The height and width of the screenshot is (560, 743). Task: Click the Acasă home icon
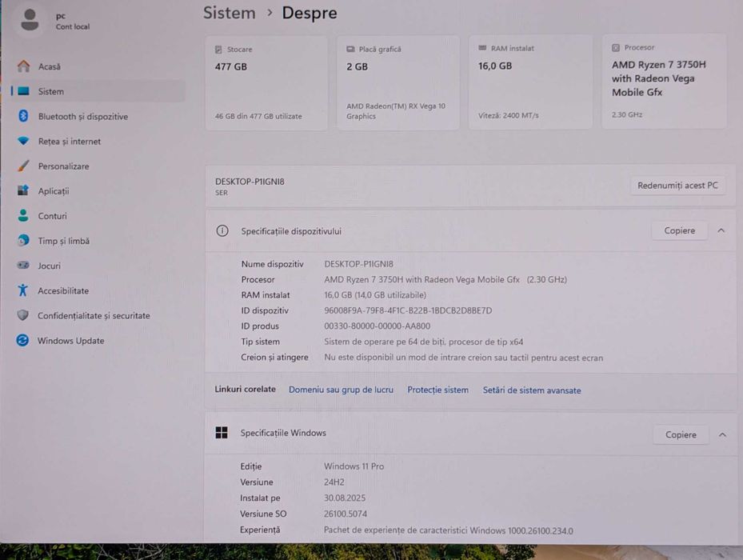[x=23, y=66]
